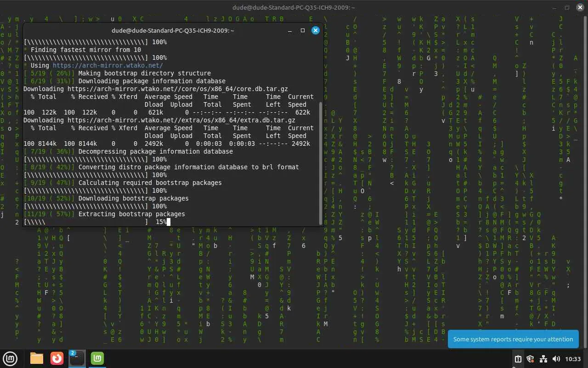This screenshot has width=588, height=368.
Task: Open the sound volume tray icon
Action: pos(556,359)
